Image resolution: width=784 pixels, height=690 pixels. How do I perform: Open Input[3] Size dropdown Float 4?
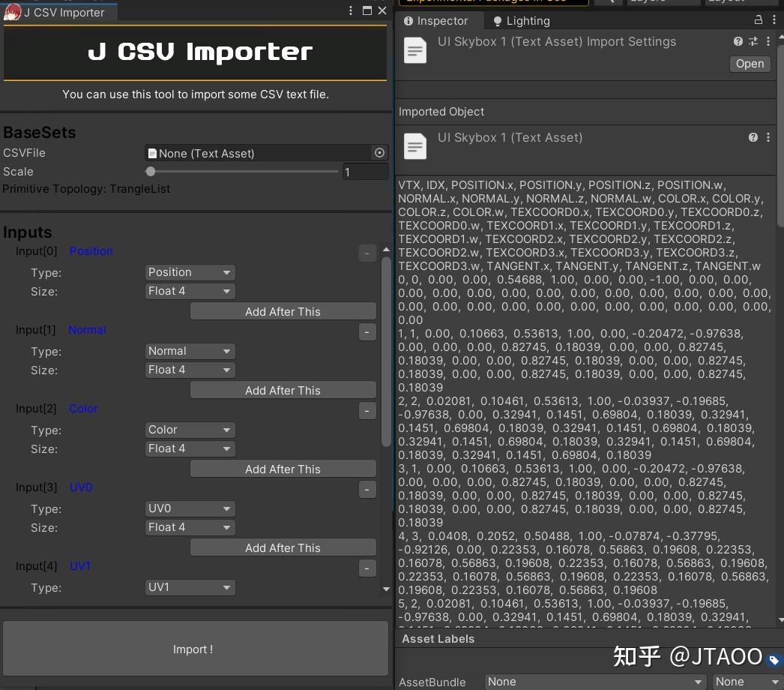tap(190, 527)
